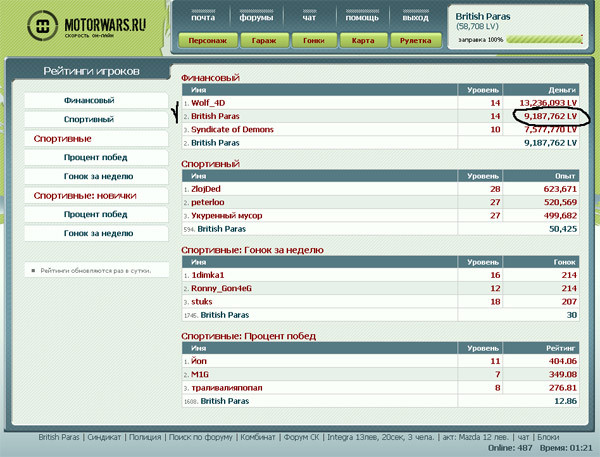
Task: Open Комбинат footer link
Action: point(258,437)
